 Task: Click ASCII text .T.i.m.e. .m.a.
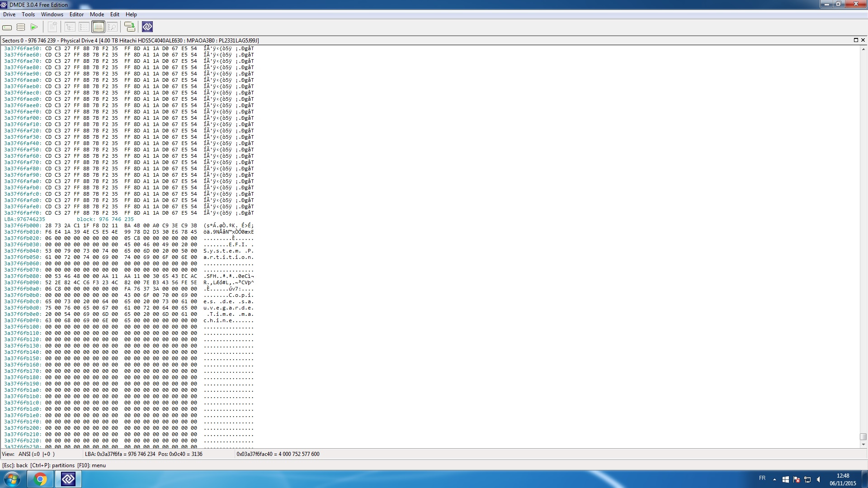(229, 314)
